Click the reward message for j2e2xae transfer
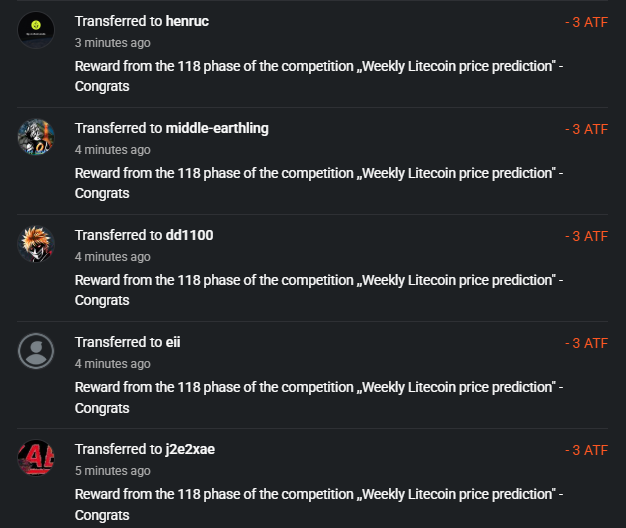This screenshot has height=528, width=626. coord(319,504)
